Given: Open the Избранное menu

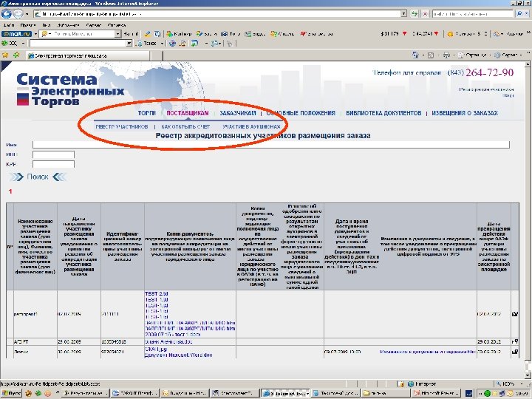Looking at the screenshot, I should click(x=68, y=25).
